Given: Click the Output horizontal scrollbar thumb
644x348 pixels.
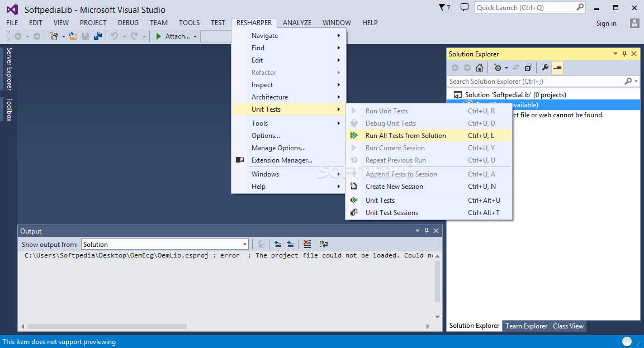Looking at the screenshot, I should pyautogui.click(x=107, y=327).
